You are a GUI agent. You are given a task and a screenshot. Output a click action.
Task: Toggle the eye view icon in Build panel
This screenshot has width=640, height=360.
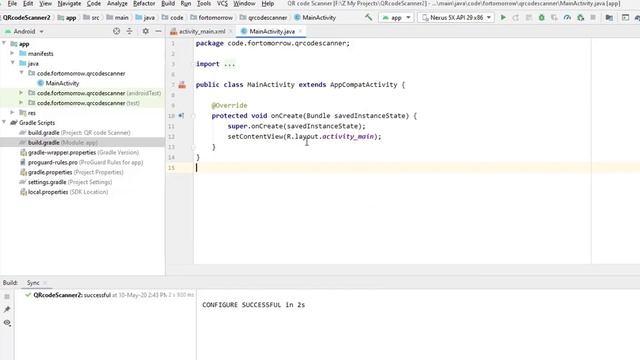[x=7, y=322]
